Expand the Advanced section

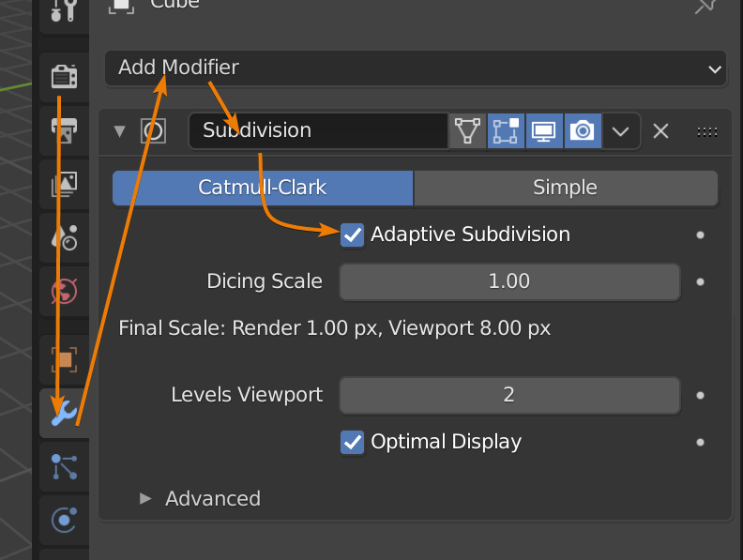(145, 498)
